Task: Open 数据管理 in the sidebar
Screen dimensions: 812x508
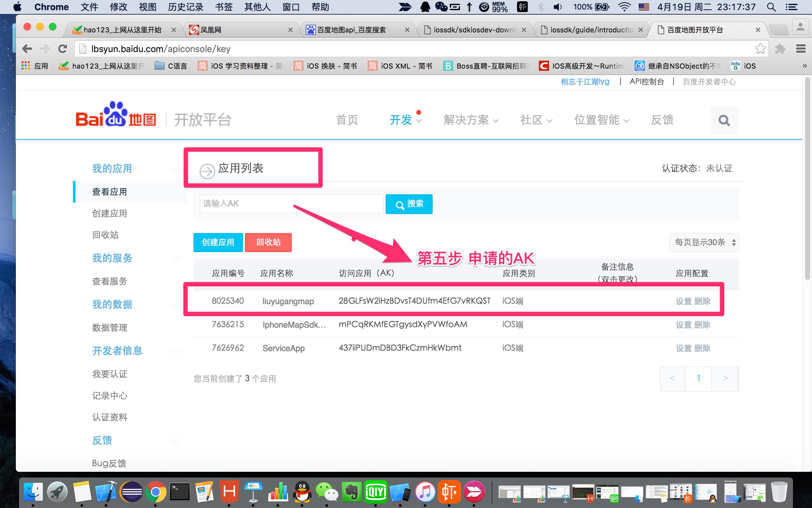Action: pyautogui.click(x=110, y=328)
